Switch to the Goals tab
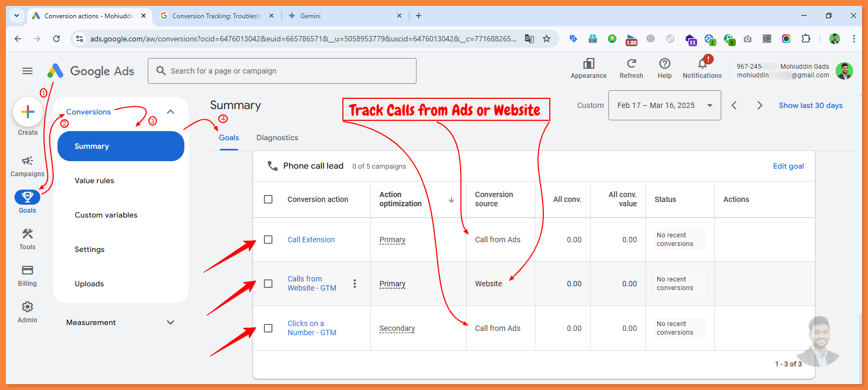Viewport: 868px width, 390px height. pos(229,138)
